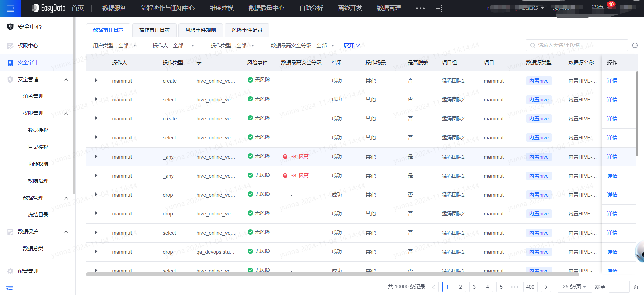The image size is (644, 295).
Task: Open 角色管理 in the sidebar
Action: pyautogui.click(x=33, y=96)
